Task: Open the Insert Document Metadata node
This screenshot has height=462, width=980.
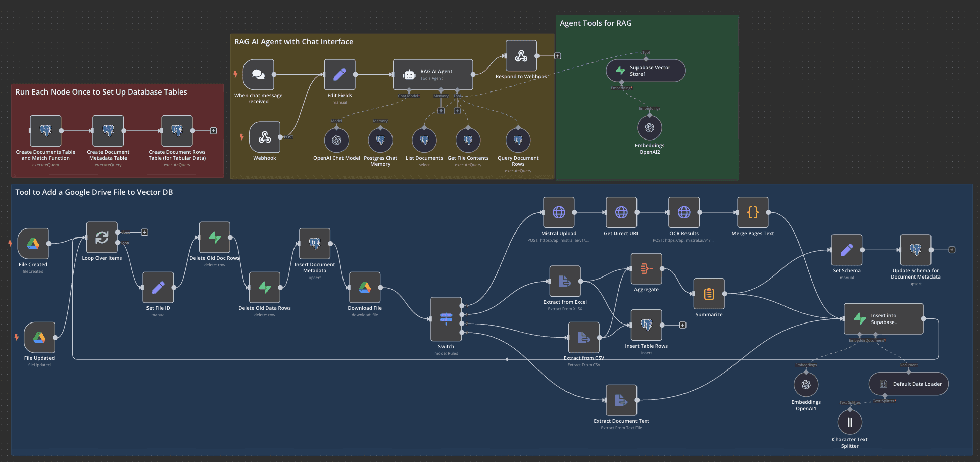Action: point(315,244)
